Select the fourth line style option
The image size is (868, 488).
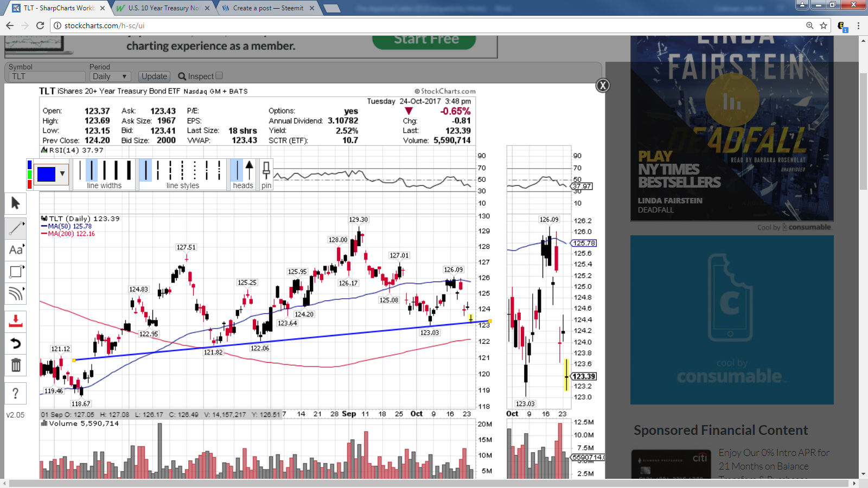[182, 170]
